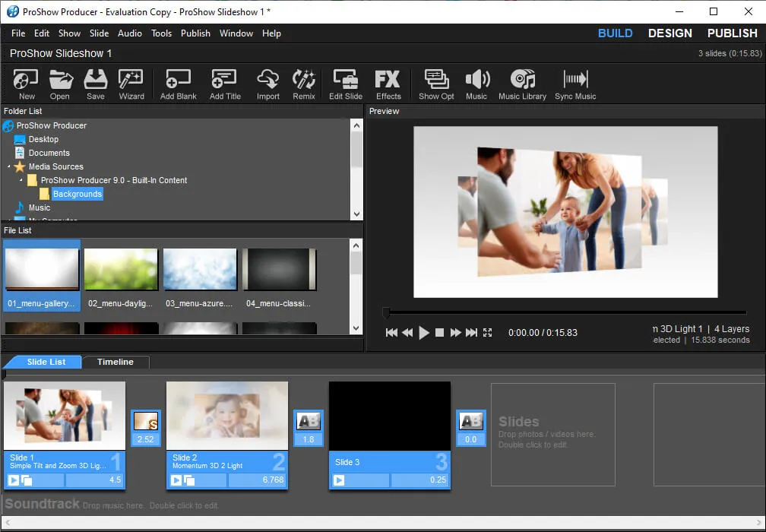This screenshot has height=532, width=766.
Task: Click the rewind button in preview
Action: coord(407,333)
